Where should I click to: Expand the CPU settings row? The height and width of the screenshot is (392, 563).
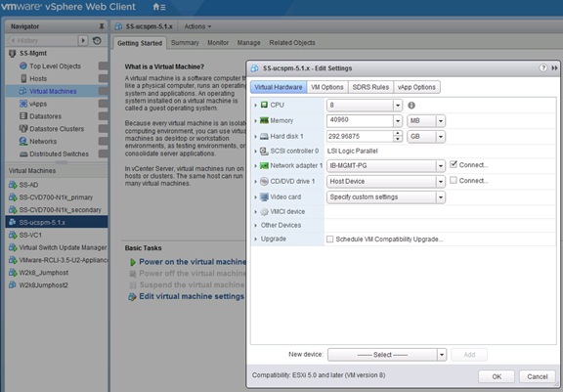click(255, 106)
